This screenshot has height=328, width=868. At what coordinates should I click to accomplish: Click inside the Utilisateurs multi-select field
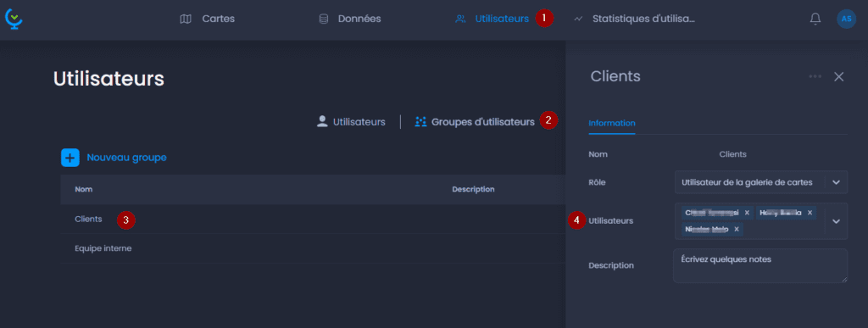(x=761, y=220)
